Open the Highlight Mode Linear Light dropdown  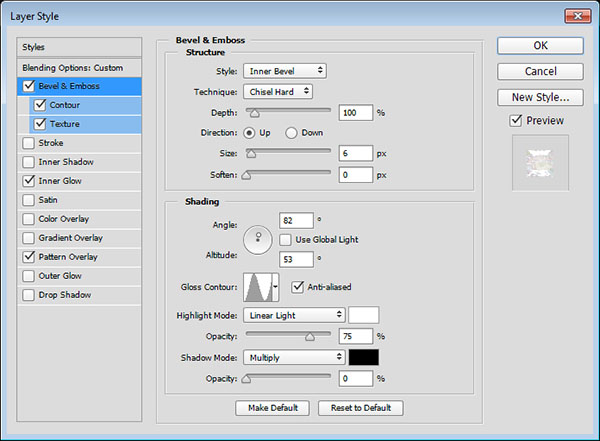tap(293, 315)
